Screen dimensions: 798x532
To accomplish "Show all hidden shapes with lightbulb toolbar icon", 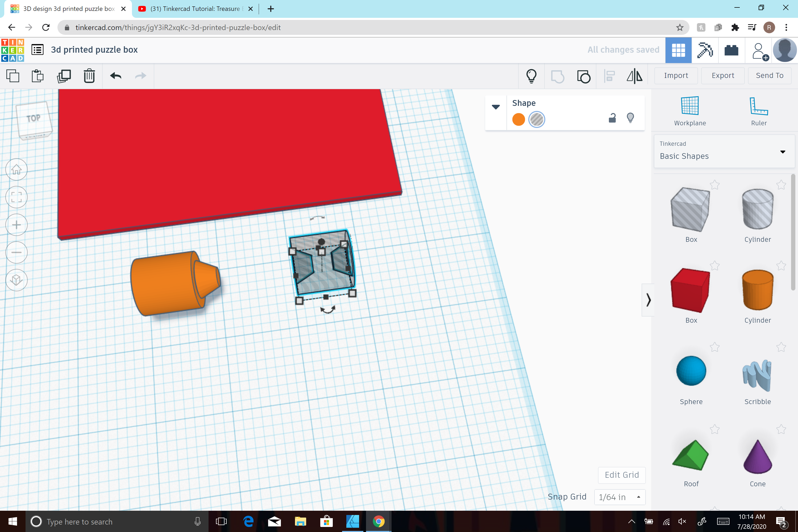I will [531, 76].
